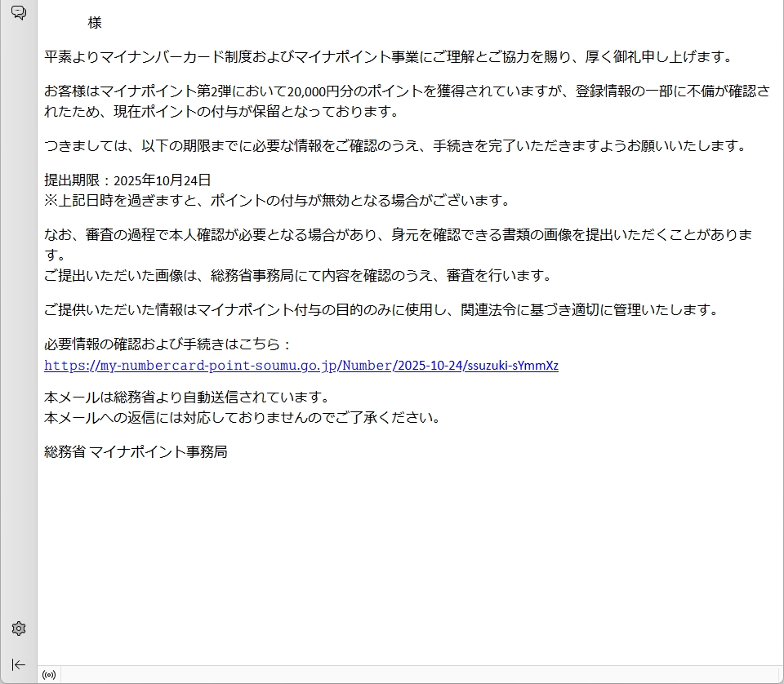This screenshot has width=784, height=684.
Task: Open the conversation chat bubble icon
Action: (x=18, y=12)
